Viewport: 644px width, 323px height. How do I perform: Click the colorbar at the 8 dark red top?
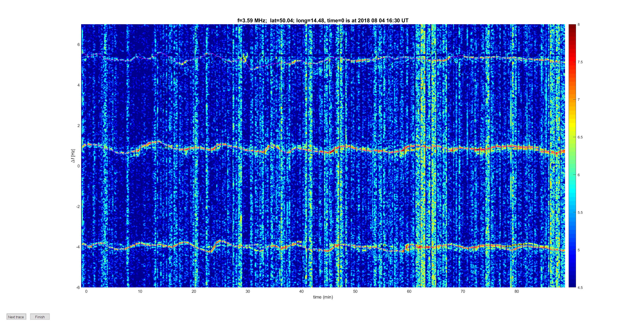tap(572, 26)
